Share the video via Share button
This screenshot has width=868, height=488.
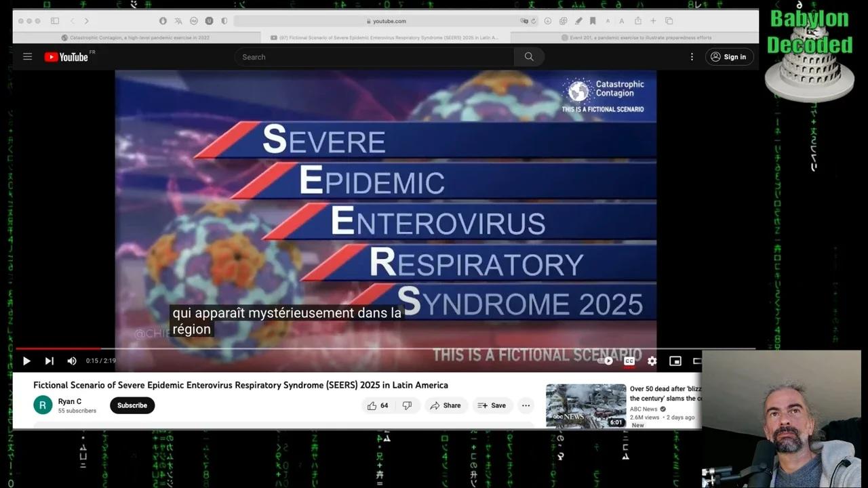pyautogui.click(x=446, y=405)
